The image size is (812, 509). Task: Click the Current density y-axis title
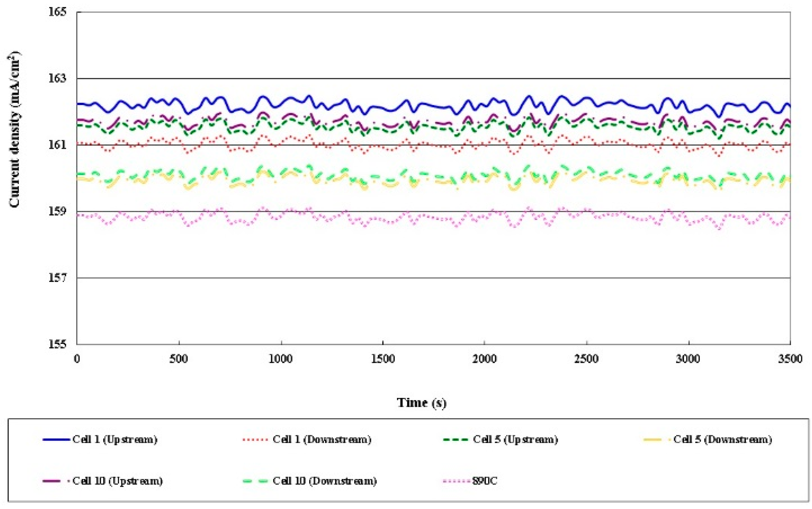point(14,130)
